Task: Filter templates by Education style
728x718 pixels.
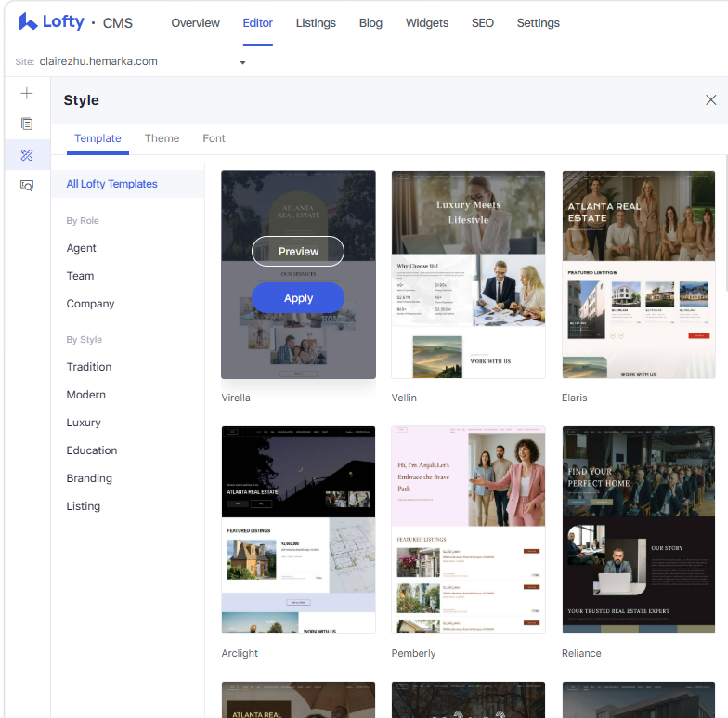Action: click(91, 450)
